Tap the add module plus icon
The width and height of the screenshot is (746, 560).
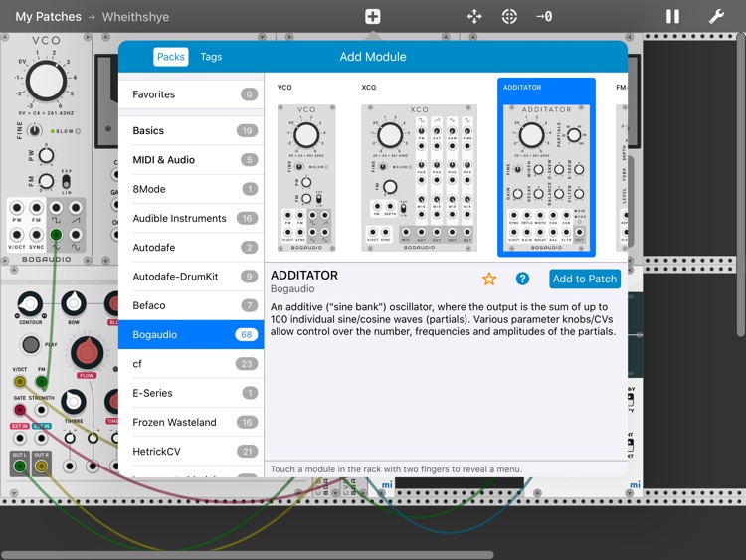(373, 17)
